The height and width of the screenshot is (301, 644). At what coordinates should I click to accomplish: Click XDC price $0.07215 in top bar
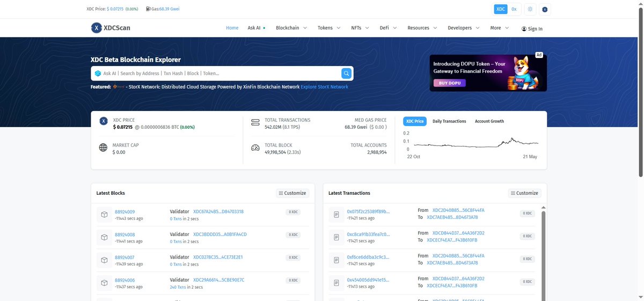pyautogui.click(x=115, y=9)
